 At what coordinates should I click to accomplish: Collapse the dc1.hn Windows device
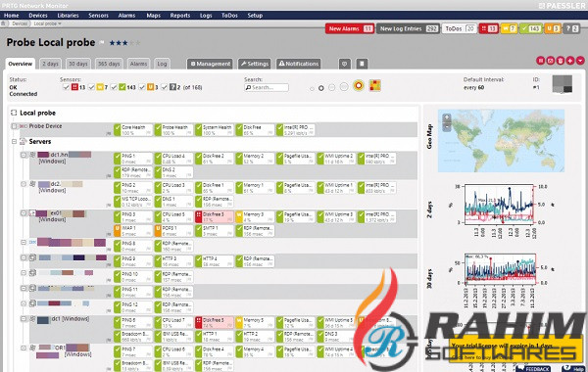click(24, 155)
